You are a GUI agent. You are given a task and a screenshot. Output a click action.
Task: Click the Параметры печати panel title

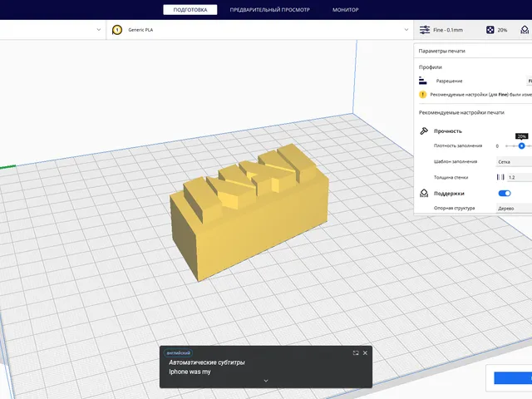441,51
